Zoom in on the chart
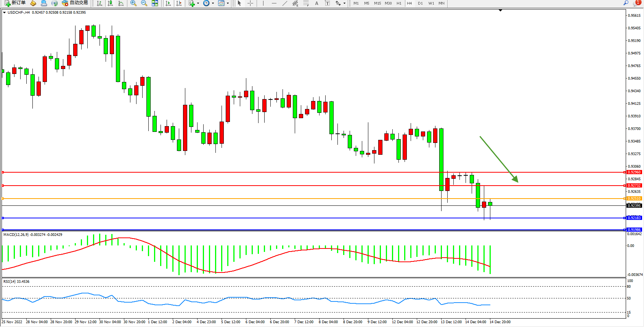Viewport: 644px width, 327px height. tap(133, 3)
